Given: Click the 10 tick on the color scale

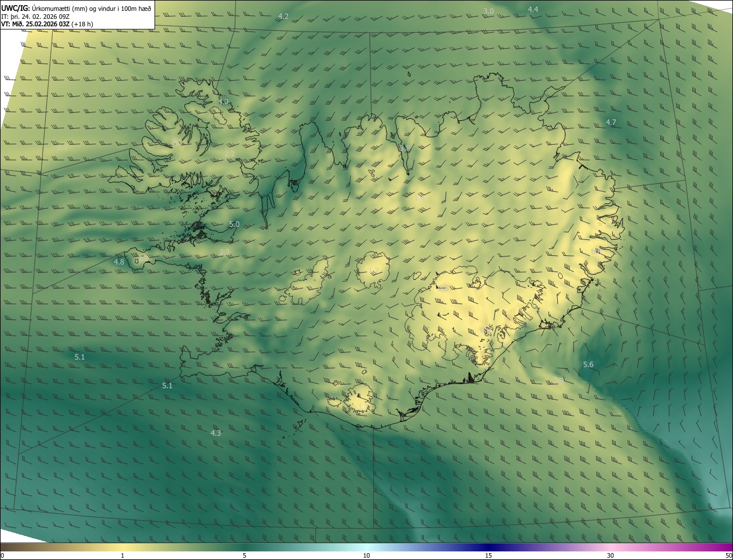Looking at the screenshot, I should pos(366,555).
